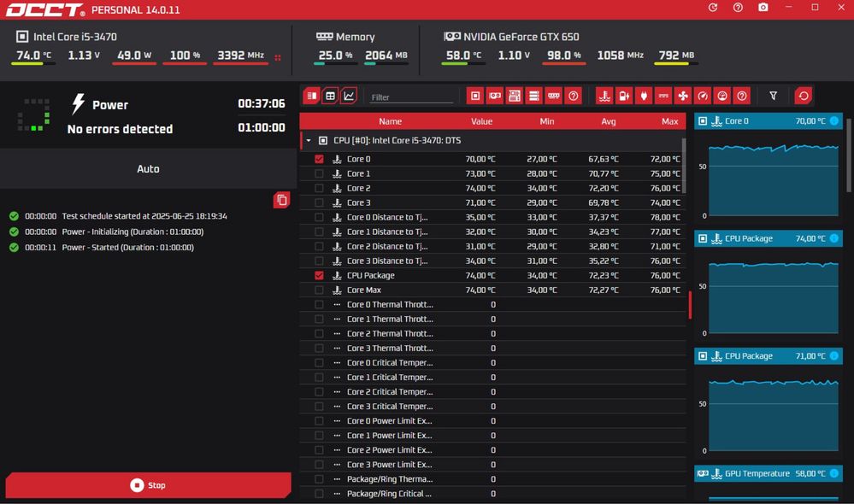Click the funnel advanced filter icon

pos(773,97)
